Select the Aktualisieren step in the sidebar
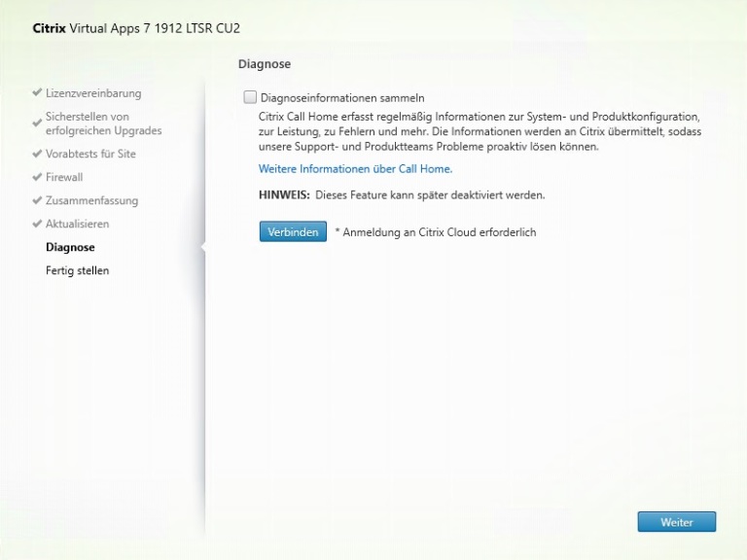This screenshot has width=747, height=560. pyautogui.click(x=77, y=224)
